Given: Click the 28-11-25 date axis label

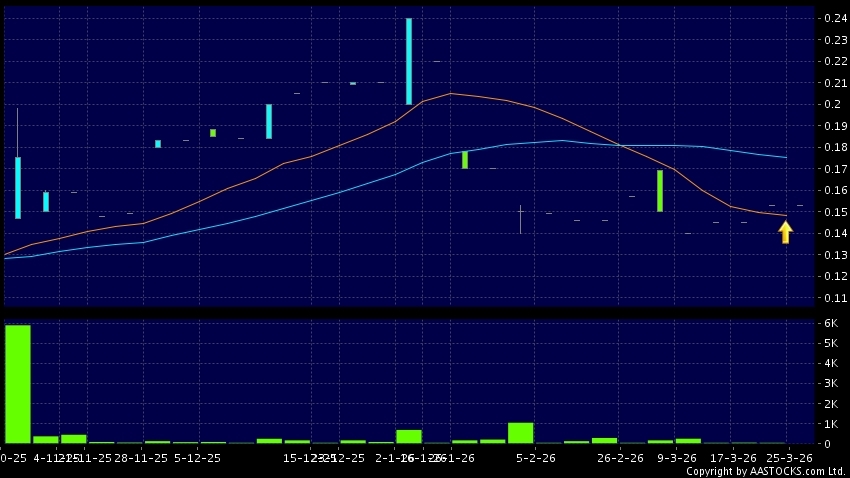Looking at the screenshot, I should click(141, 458).
